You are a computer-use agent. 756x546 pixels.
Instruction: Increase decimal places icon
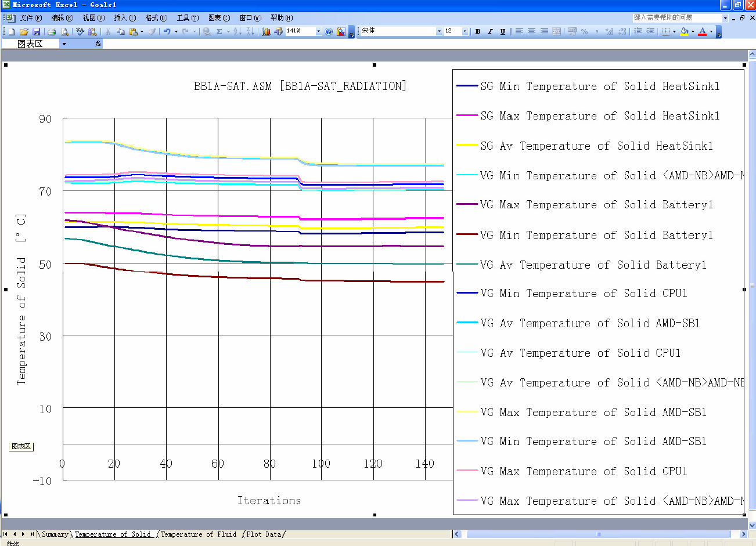coord(609,31)
